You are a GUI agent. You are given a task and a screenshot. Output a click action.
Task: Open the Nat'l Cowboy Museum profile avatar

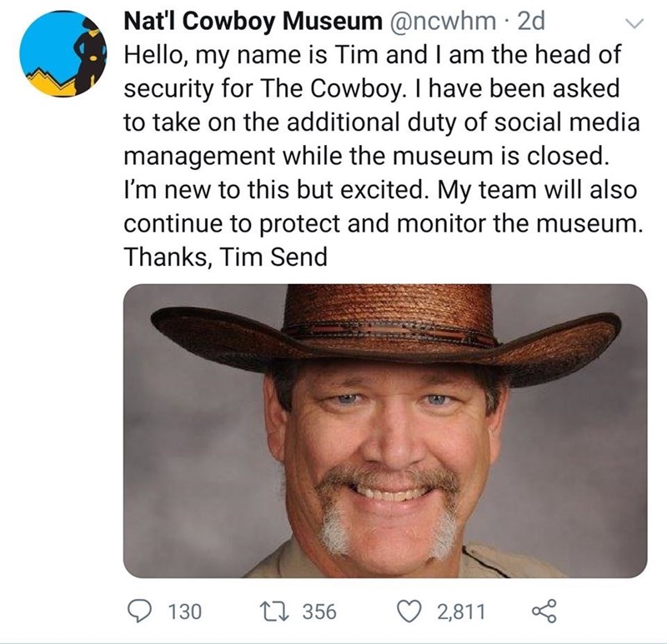63,53
